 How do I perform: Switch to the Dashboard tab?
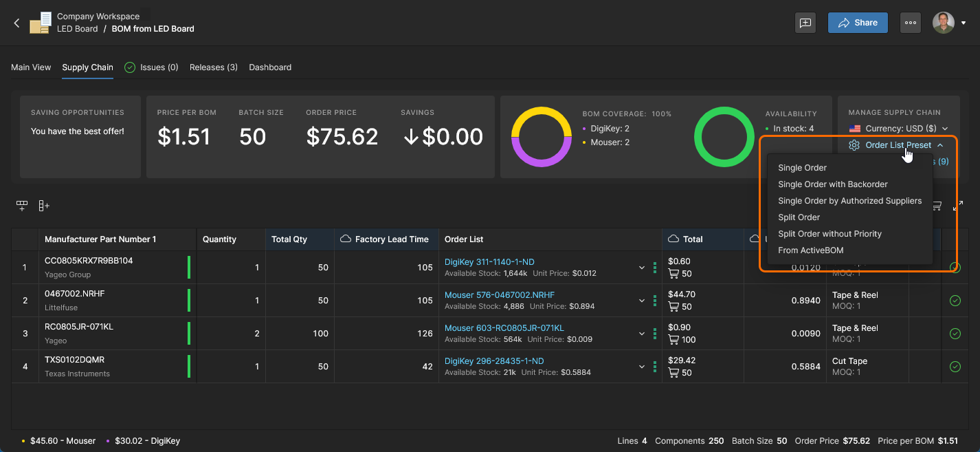[270, 67]
